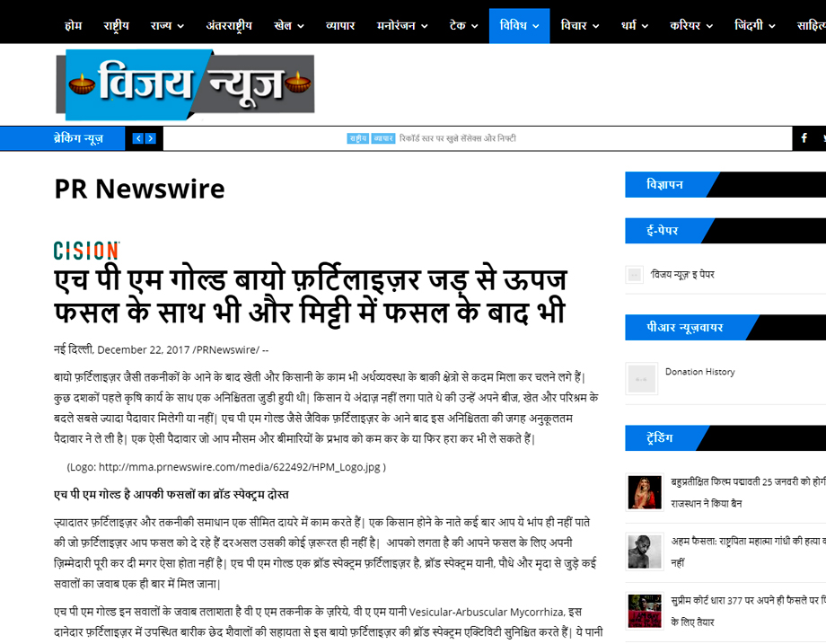Image resolution: width=826 pixels, height=644 pixels.
Task: Open the Donation History link
Action: click(x=700, y=372)
